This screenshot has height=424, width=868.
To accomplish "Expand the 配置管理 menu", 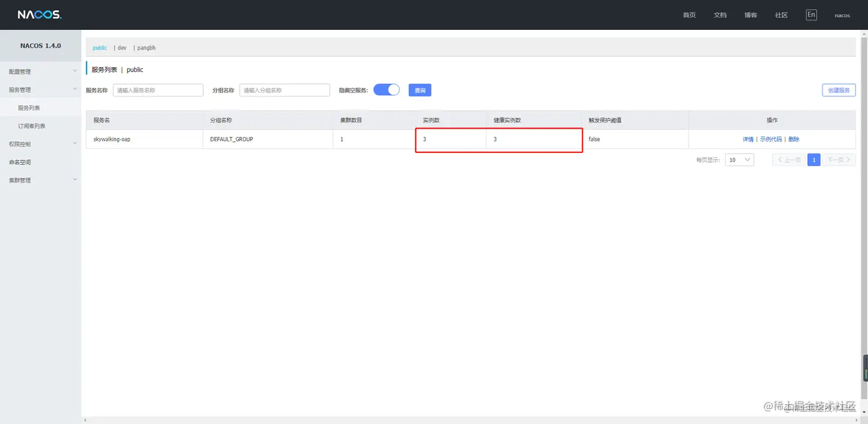I will [x=40, y=72].
